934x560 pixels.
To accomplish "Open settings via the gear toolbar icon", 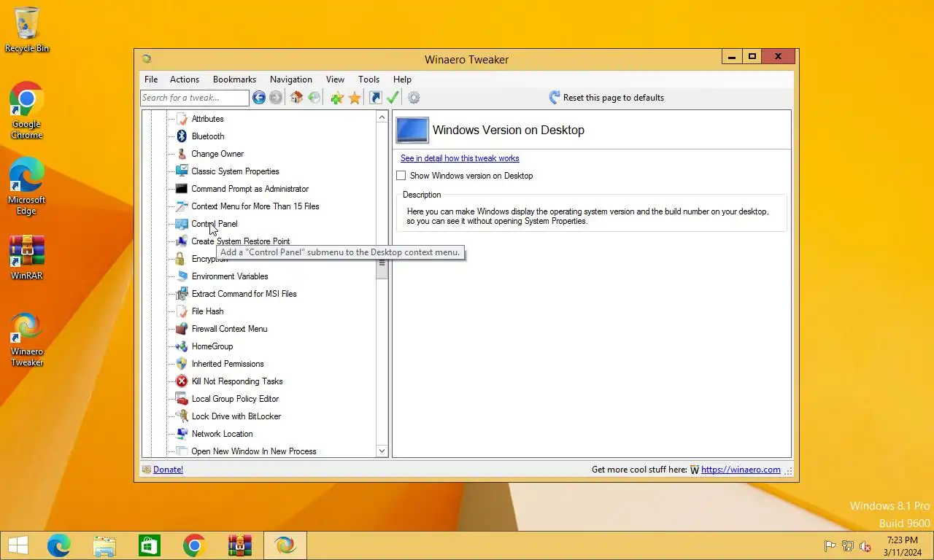I will [x=414, y=98].
